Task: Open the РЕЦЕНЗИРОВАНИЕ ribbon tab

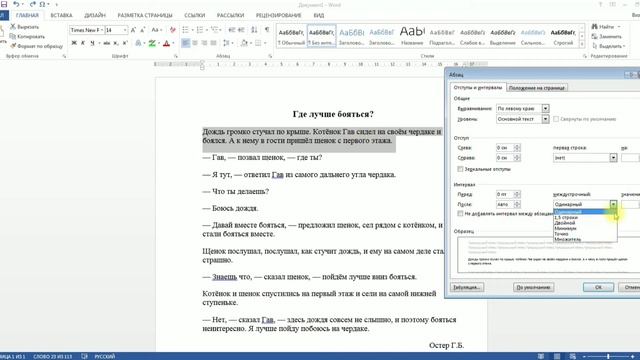Action: coord(278,15)
